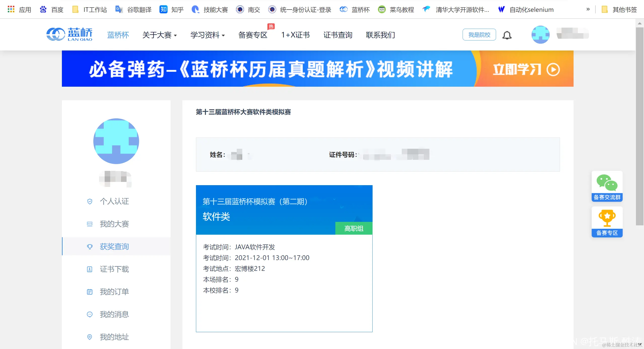Select 个人认证 in sidebar

click(x=114, y=201)
